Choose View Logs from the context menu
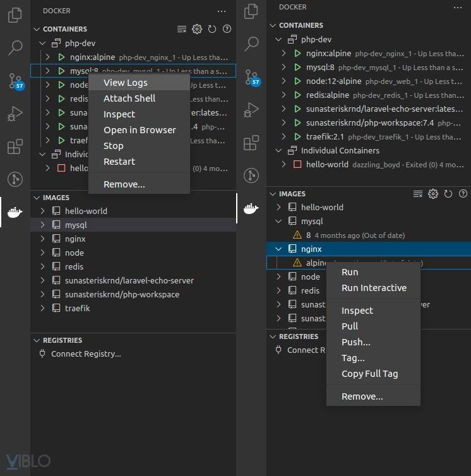This screenshot has width=471, height=476. coord(126,83)
